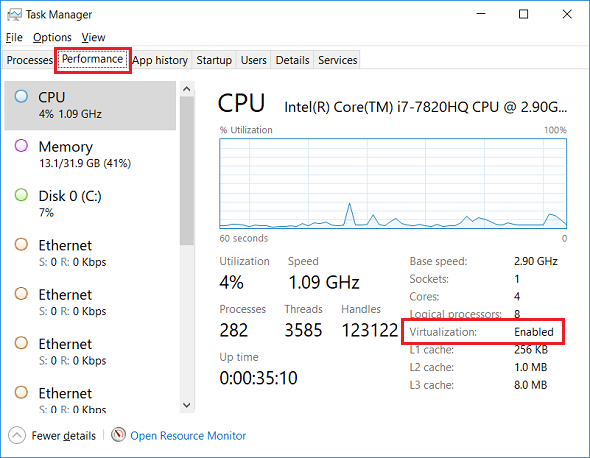Select the CPU circle icon in sidebar
This screenshot has width=590, height=458.
coord(21,96)
